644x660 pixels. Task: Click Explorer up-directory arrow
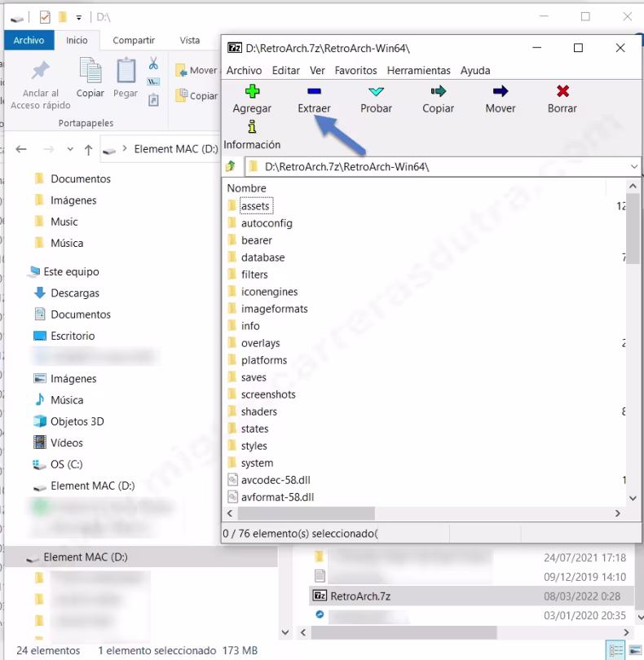click(89, 149)
